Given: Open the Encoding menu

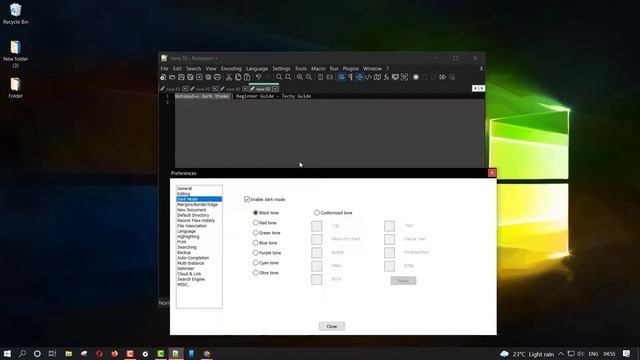Looking at the screenshot, I should click(231, 69).
